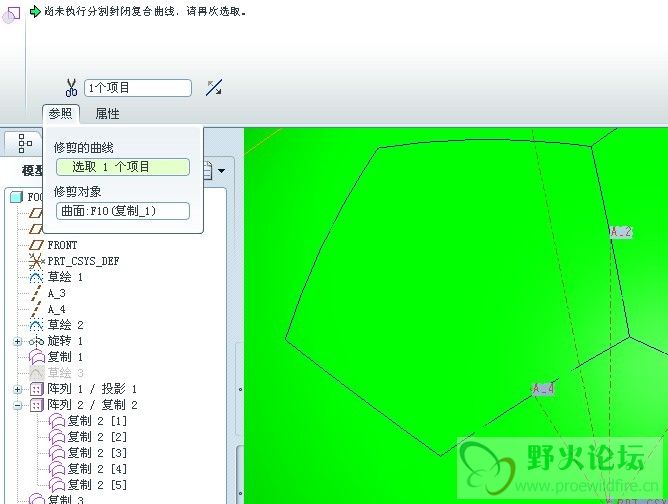
Task: Select PRT_CSYS_DEF in the model tree
Action: point(83,261)
